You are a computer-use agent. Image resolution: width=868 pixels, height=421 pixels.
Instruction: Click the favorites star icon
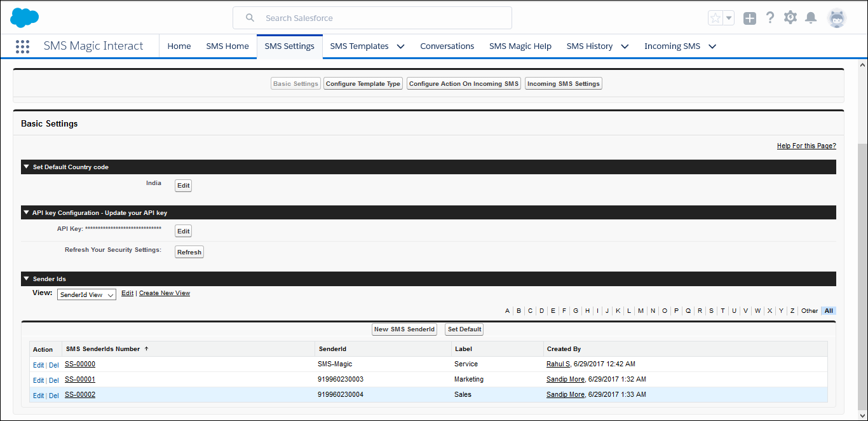pos(715,18)
